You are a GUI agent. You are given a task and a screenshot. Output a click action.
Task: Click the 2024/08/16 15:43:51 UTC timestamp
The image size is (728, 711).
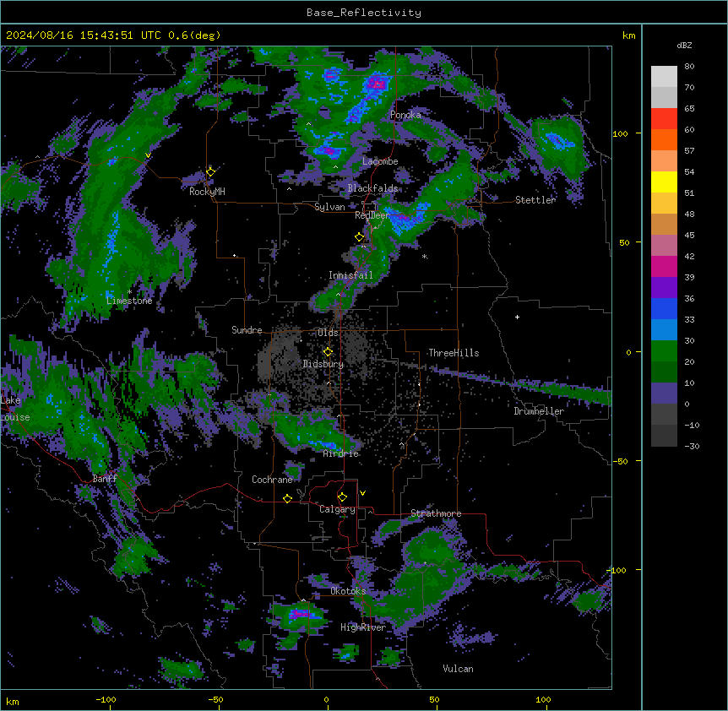pyautogui.click(x=84, y=35)
